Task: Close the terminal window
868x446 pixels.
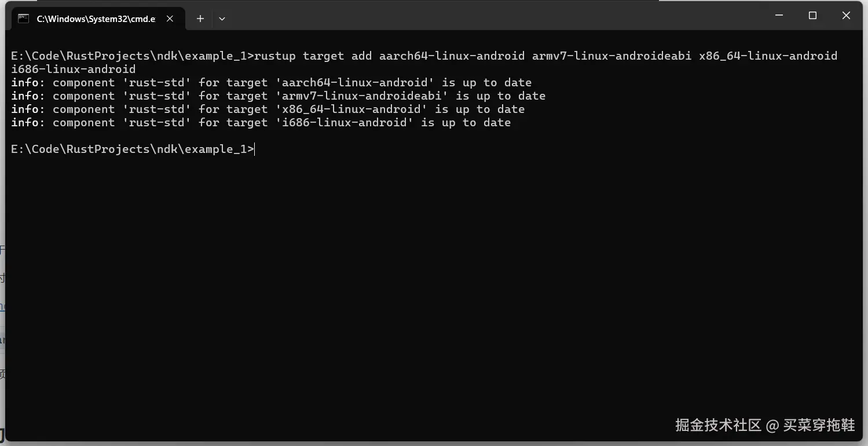Action: 846,16
